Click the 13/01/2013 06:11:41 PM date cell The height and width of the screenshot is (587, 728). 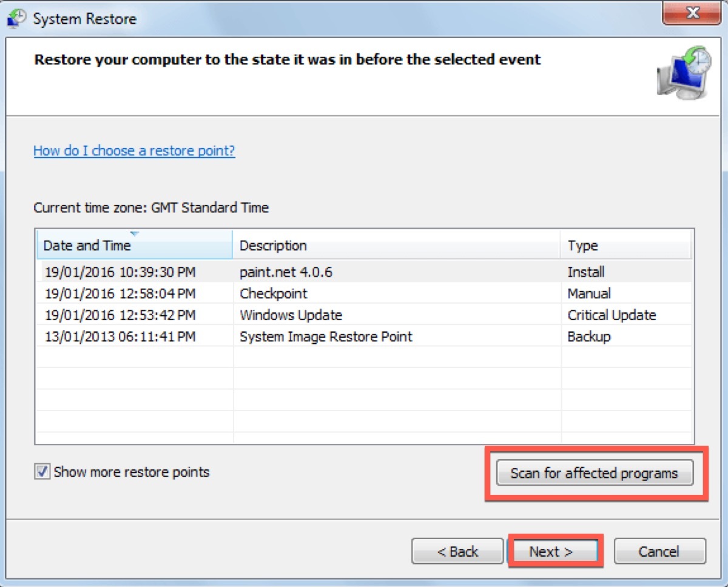pos(120,337)
